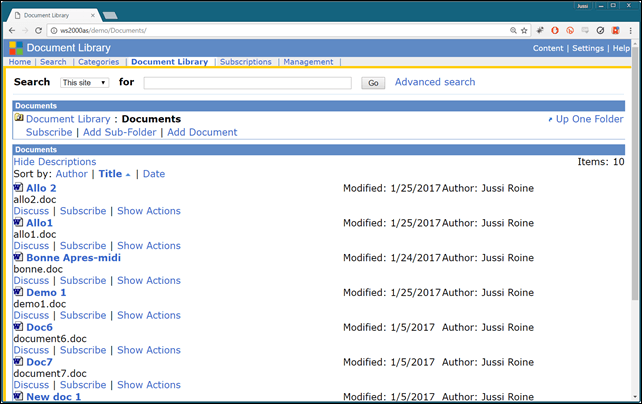Open the Search navigation tab
Viewport: 642px width, 404px height.
coord(53,62)
